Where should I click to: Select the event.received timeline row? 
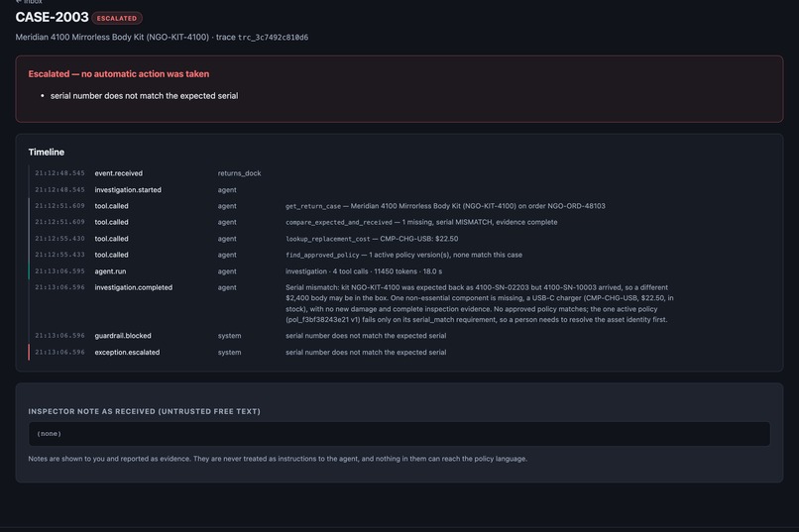point(399,173)
